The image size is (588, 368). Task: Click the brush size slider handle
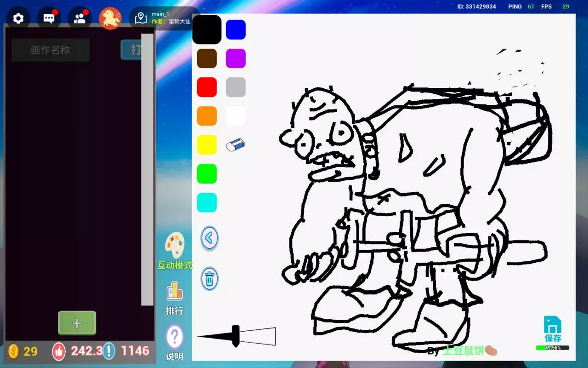236,336
